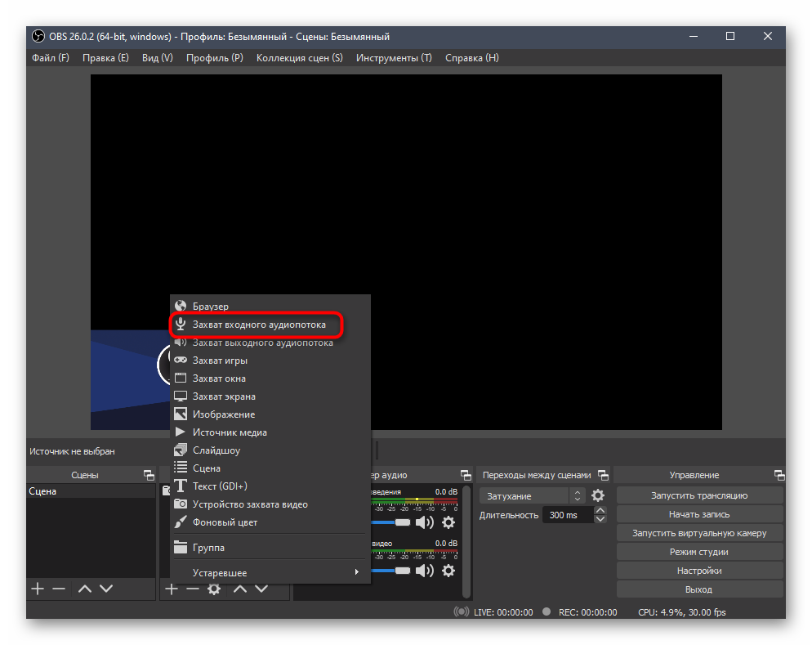812x645 pixels.
Task: Move scene up in Сцены list
Action: [x=85, y=589]
